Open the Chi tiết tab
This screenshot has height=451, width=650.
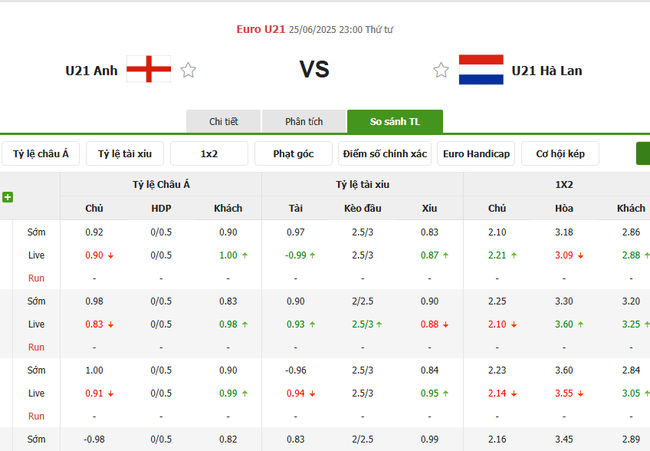point(223,121)
